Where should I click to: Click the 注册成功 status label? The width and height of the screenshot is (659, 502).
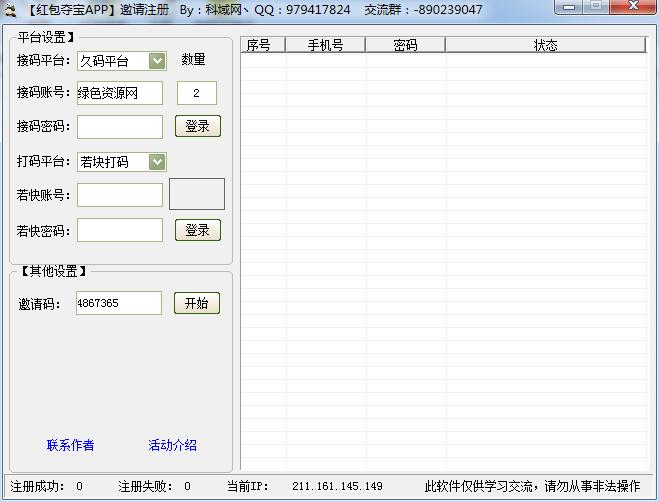click(x=37, y=486)
